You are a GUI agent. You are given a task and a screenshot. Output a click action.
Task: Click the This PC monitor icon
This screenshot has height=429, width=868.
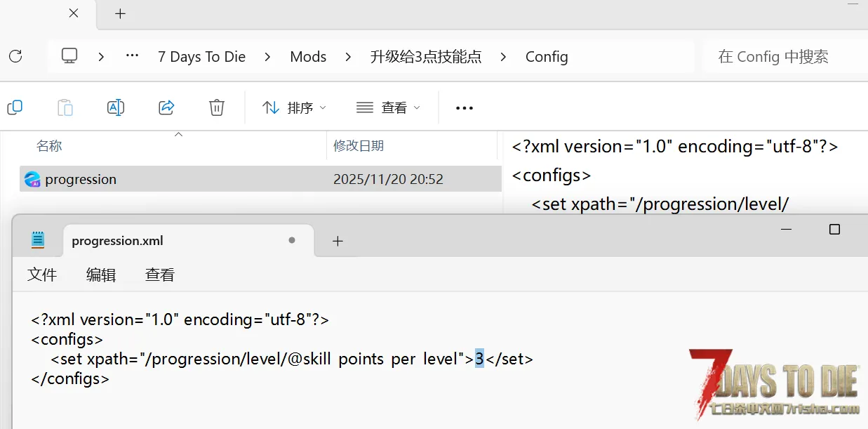(x=69, y=56)
